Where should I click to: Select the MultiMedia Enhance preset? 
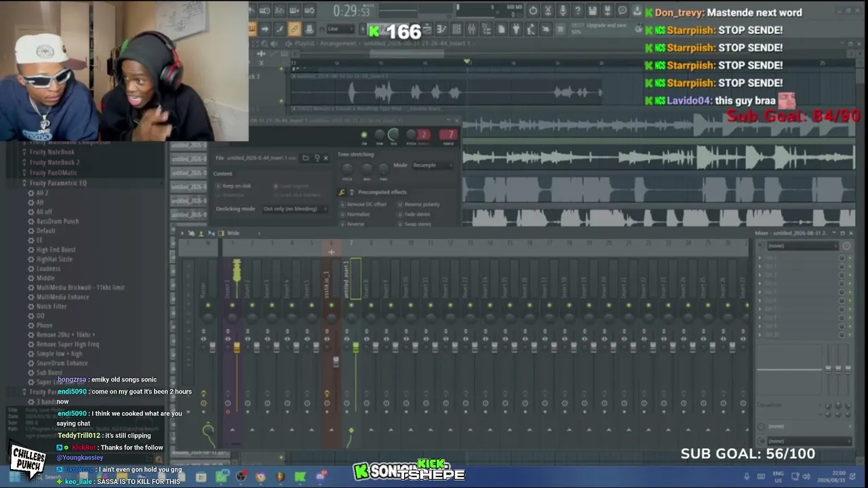pos(62,297)
